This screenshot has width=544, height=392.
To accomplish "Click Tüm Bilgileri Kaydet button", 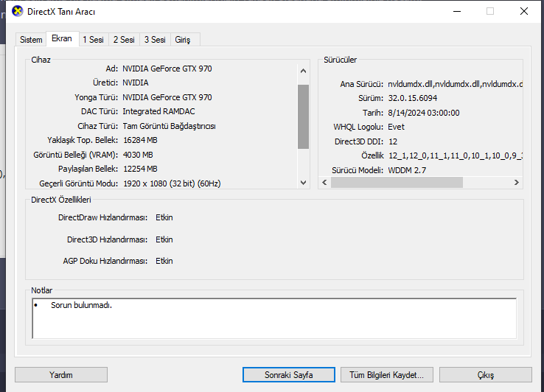I will (387, 375).
